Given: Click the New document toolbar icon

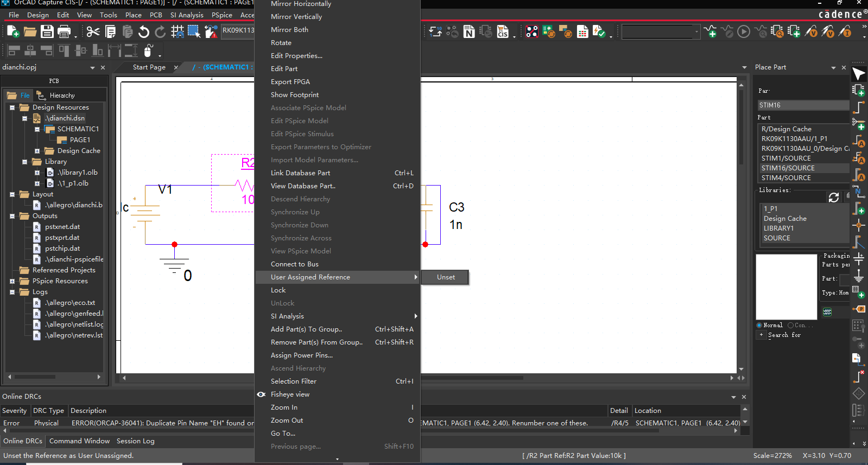Looking at the screenshot, I should (13, 31).
